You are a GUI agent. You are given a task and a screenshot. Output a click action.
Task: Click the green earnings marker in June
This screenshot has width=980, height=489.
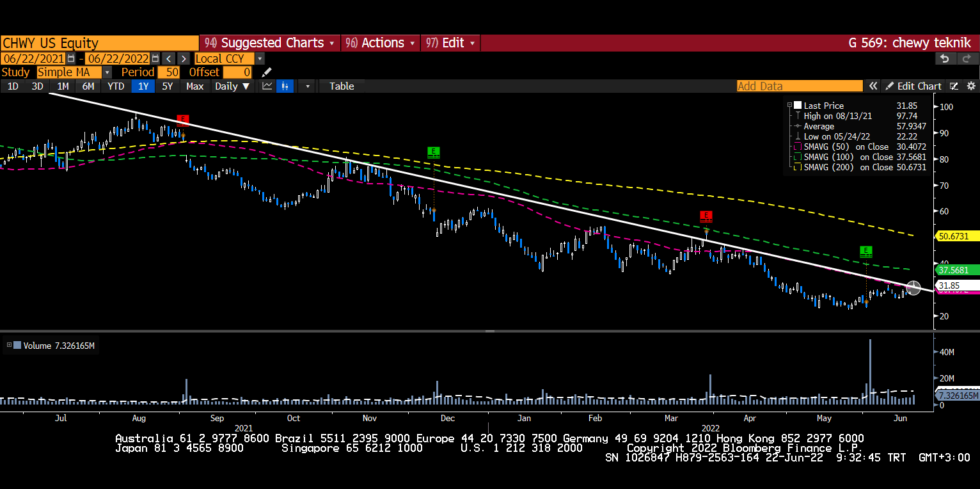coord(865,251)
